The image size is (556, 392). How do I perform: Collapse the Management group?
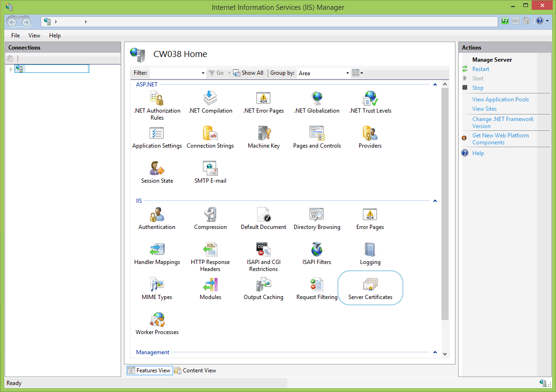(x=435, y=352)
